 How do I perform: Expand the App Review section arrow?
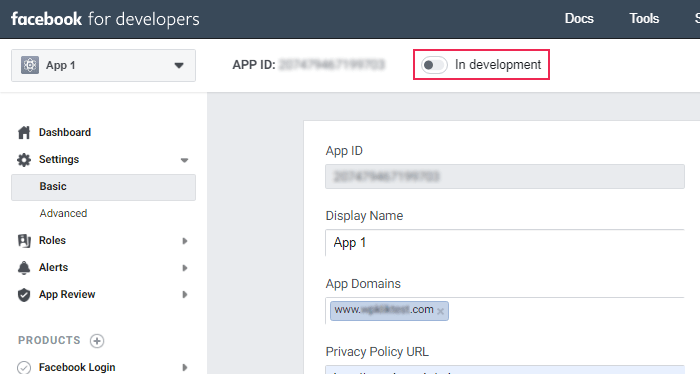pos(184,295)
